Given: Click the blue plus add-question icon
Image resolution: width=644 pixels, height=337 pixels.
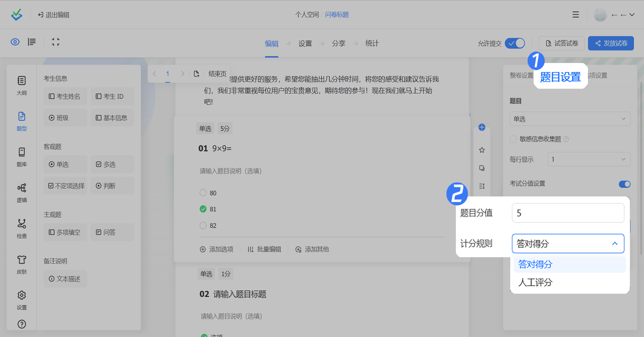Looking at the screenshot, I should pos(482,127).
